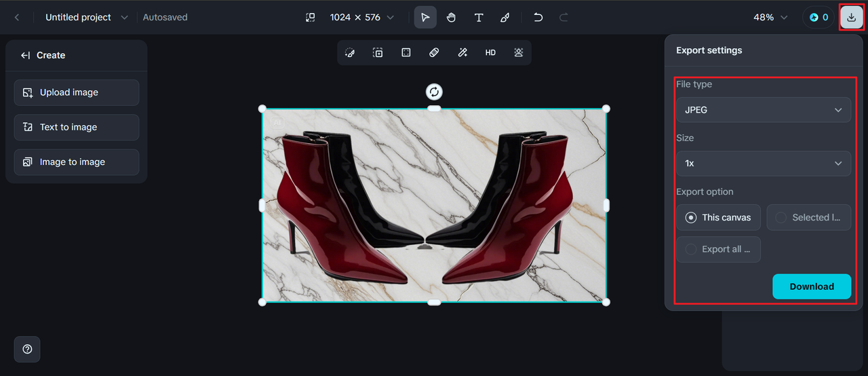Select the Brush draw tool

505,17
